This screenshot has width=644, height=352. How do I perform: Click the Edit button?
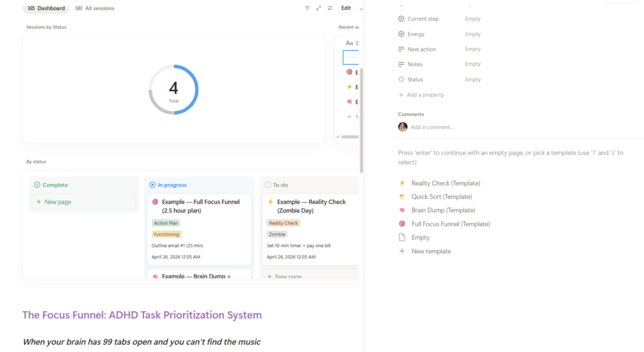(x=346, y=8)
